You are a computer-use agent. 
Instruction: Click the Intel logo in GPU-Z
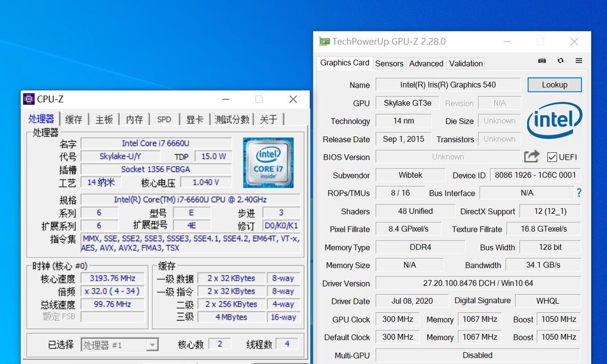(x=555, y=120)
